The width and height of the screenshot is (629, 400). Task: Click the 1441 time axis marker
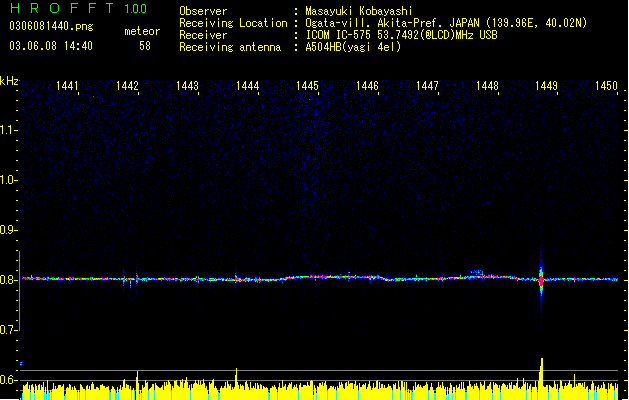pos(67,86)
